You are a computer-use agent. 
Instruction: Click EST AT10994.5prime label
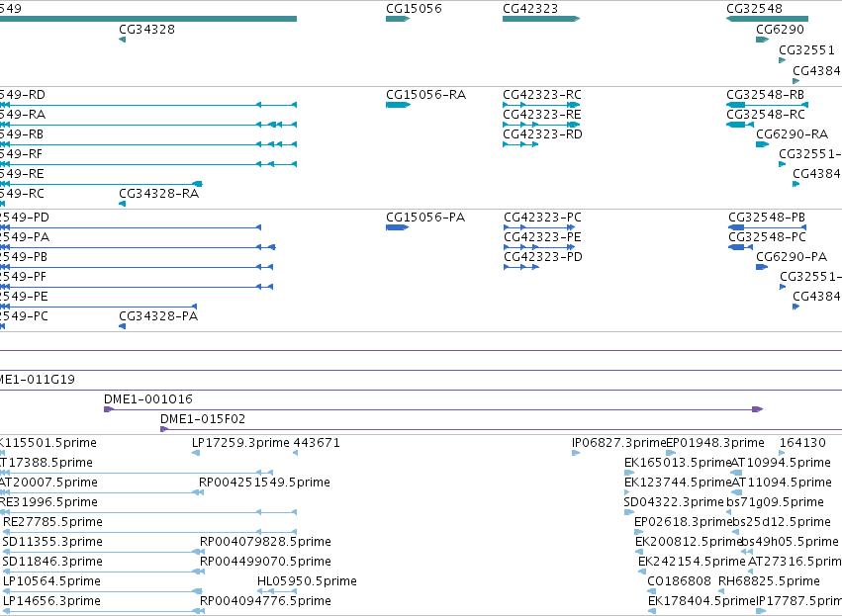tap(781, 463)
